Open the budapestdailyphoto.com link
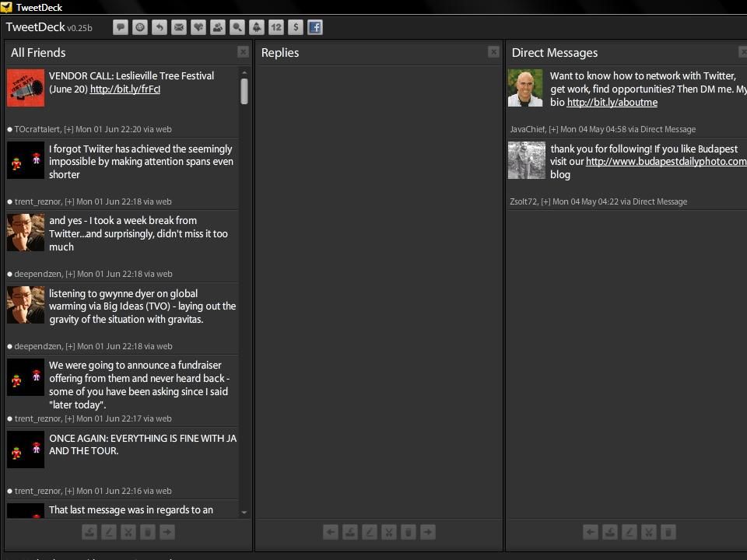Screen dimensions: 747x560 click(666, 162)
